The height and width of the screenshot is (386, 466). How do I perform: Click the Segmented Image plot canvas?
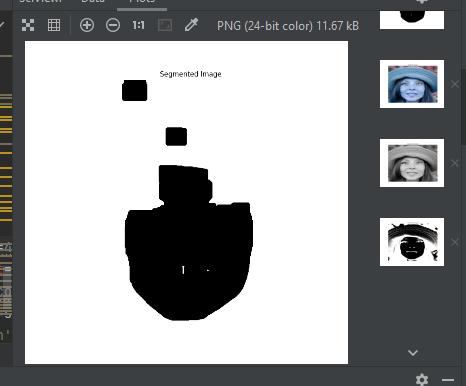tap(186, 202)
